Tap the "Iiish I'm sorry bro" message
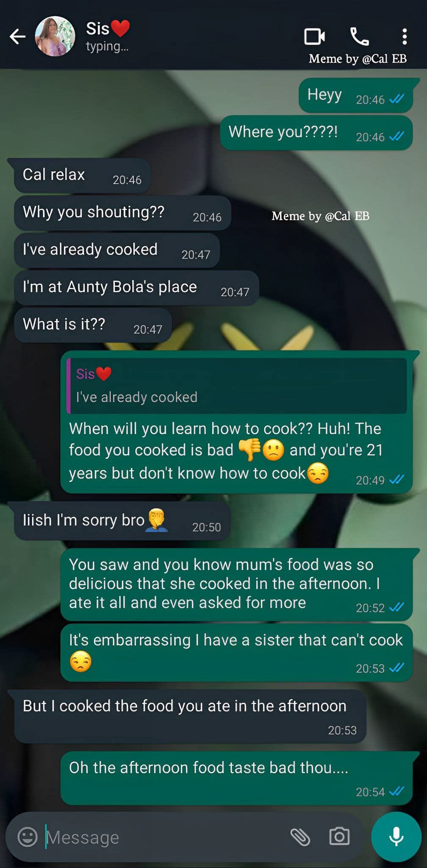 122,521
